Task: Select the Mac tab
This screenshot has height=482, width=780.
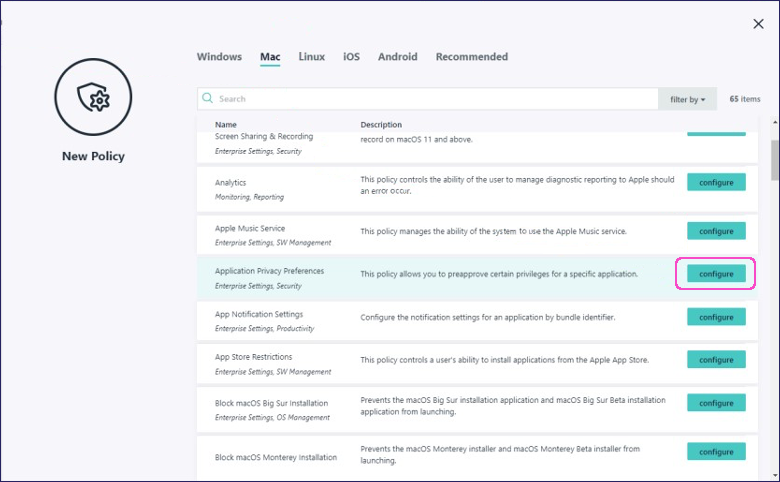Action: 270,57
